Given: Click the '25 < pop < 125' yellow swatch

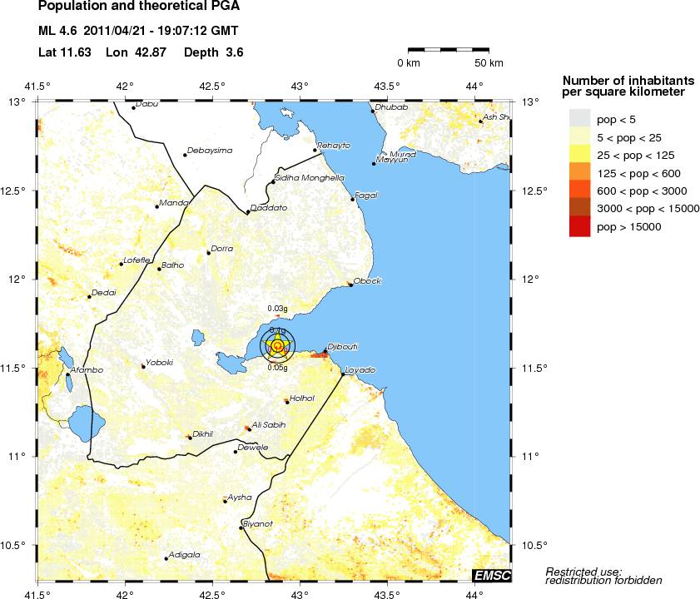Looking at the screenshot, I should (x=579, y=155).
